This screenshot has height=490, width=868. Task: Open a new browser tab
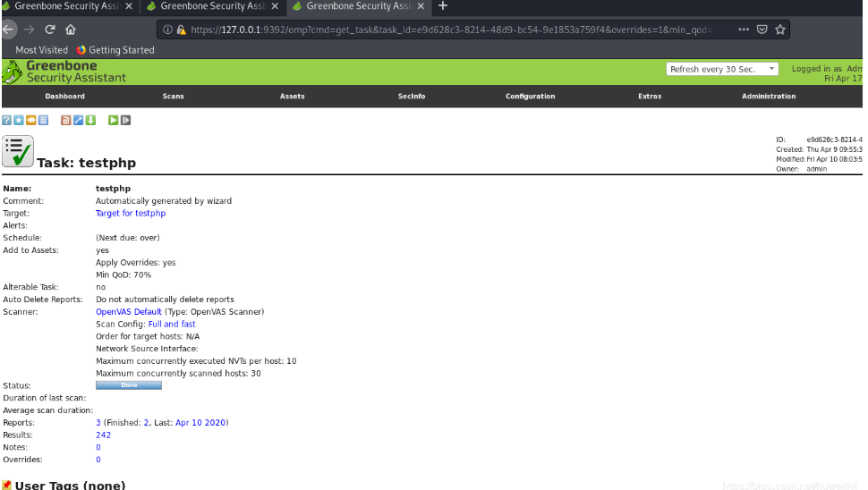point(443,6)
